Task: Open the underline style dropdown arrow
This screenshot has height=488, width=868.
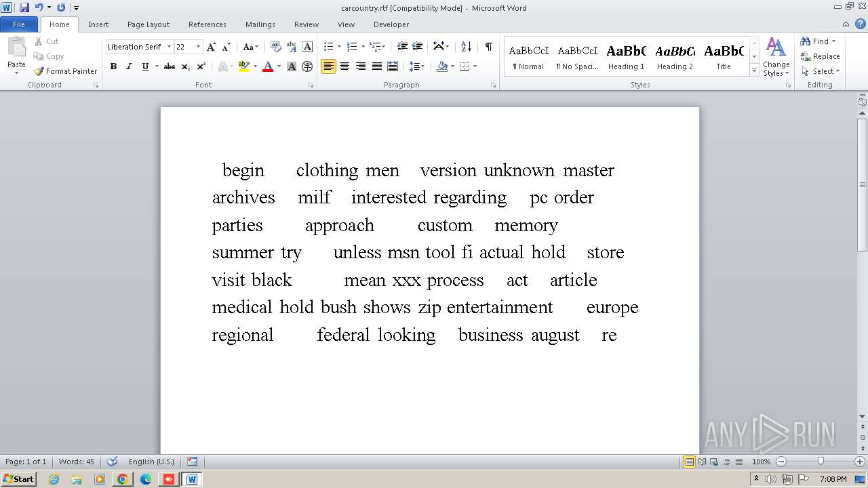Action: click(156, 66)
